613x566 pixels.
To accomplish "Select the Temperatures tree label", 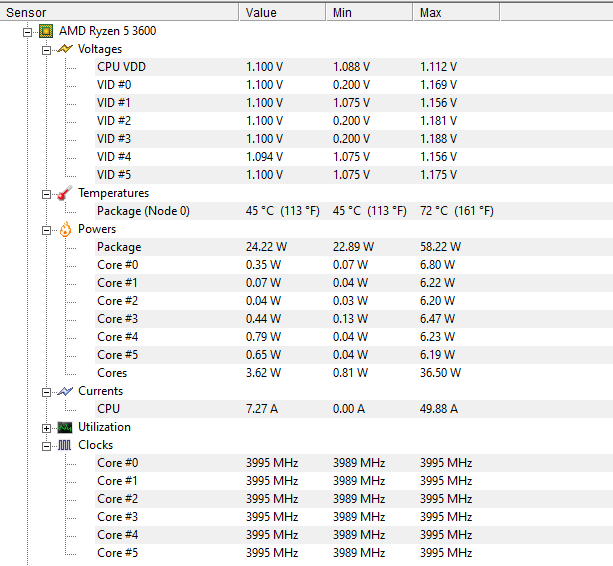I will pos(113,193).
